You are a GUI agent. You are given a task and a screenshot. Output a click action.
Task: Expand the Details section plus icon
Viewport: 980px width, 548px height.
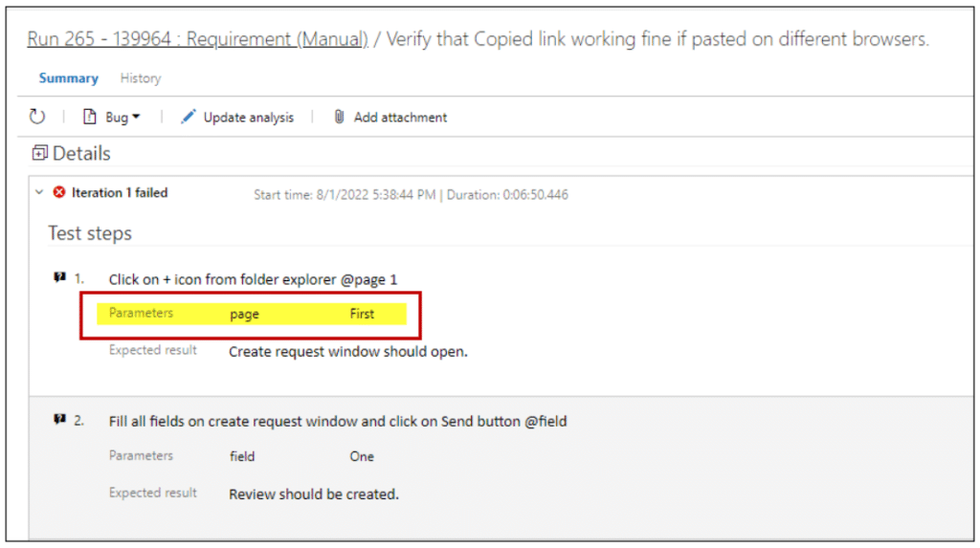[x=39, y=153]
